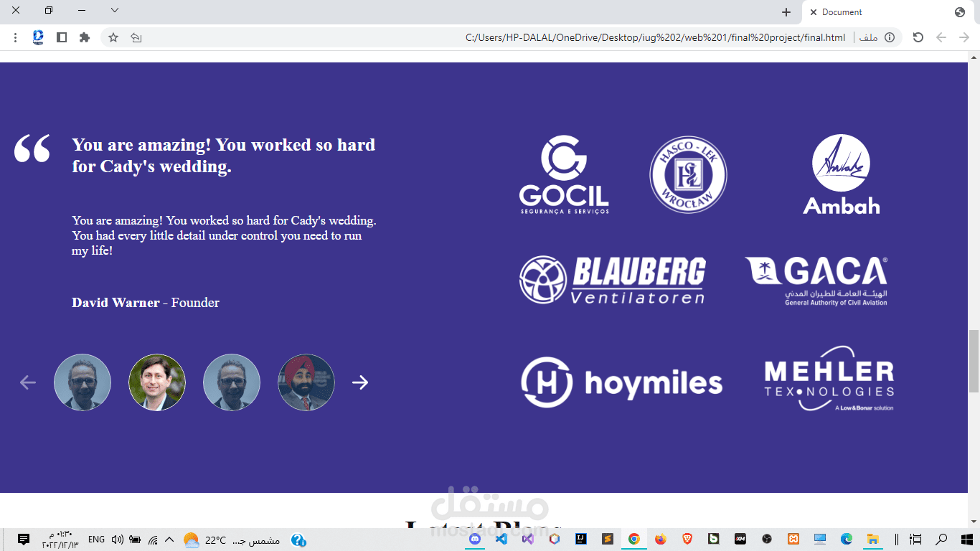Open the browser side panel

coord(62,37)
